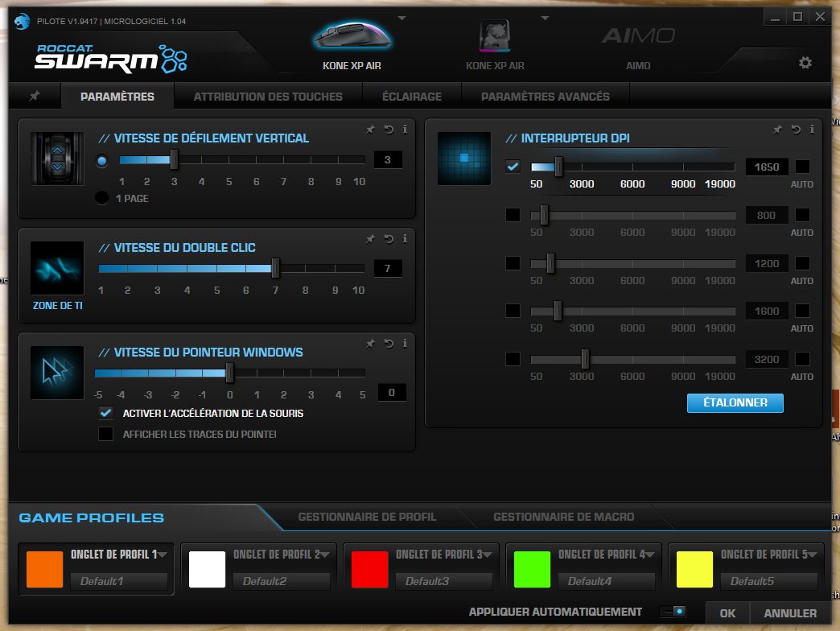Enable Afficher les traces du pointeur
The image size is (840, 631).
pos(105,435)
